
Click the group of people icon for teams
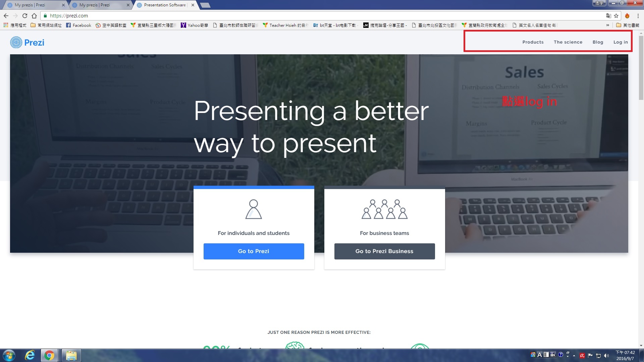(384, 209)
